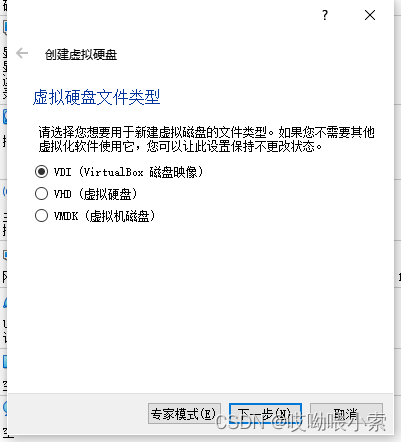Click the VirtualBox 磁盘映像 label text
The height and width of the screenshot is (442, 401).
click(x=140, y=172)
